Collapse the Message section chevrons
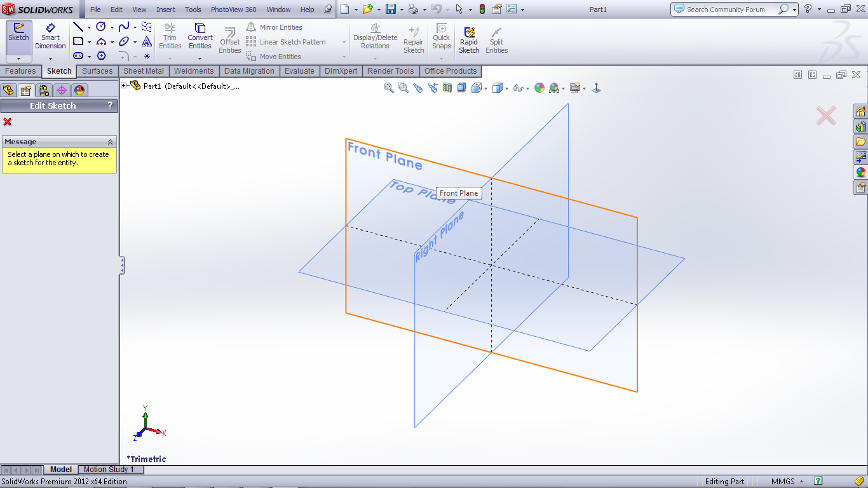This screenshot has height=488, width=868. click(x=110, y=142)
